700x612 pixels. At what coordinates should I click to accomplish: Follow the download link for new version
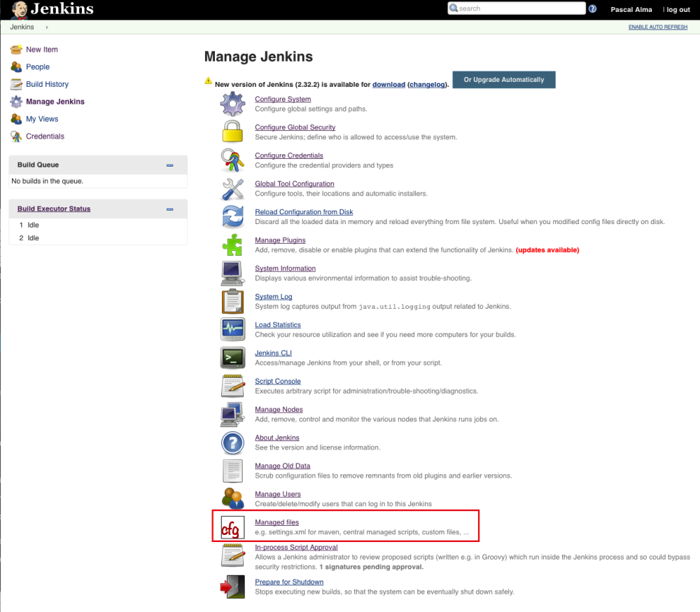pos(388,85)
